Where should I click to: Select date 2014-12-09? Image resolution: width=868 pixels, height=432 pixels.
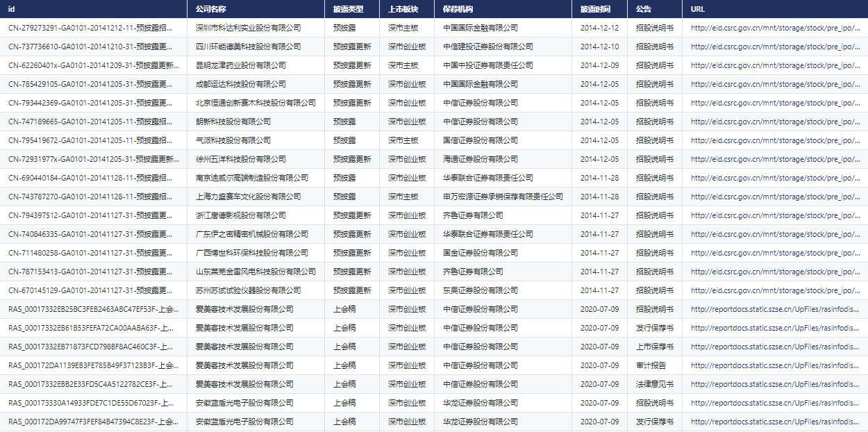pos(599,65)
